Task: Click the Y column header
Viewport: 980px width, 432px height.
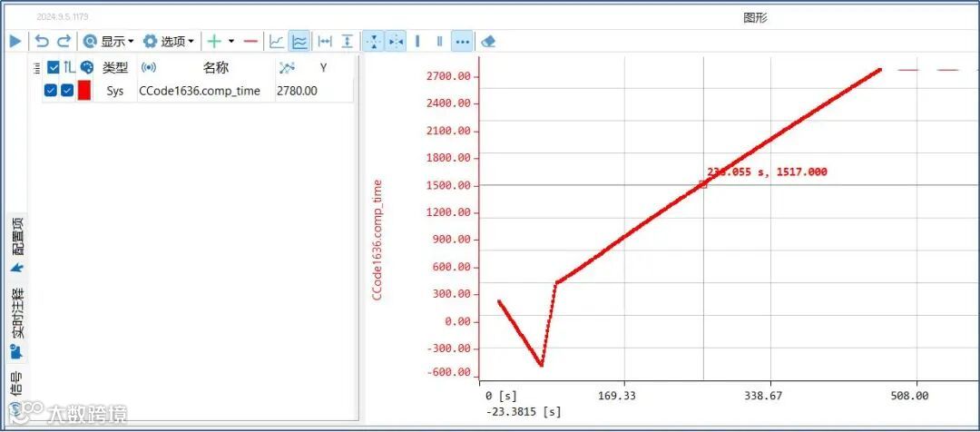Action: tap(323, 67)
